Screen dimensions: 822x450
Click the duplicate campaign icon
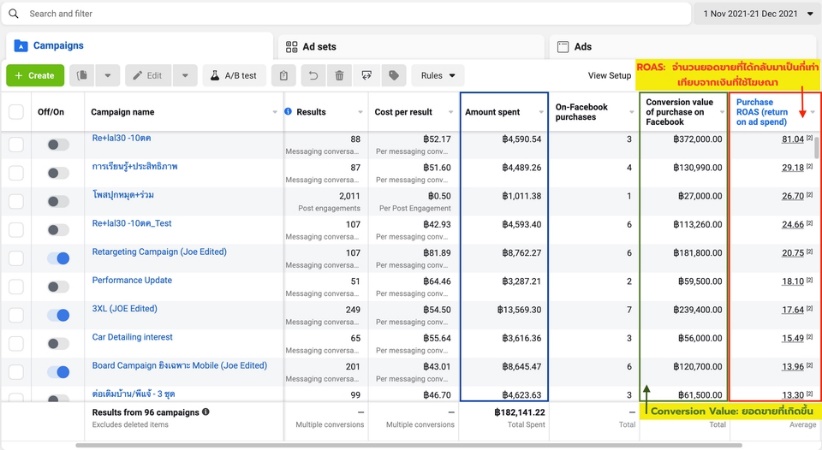point(84,76)
